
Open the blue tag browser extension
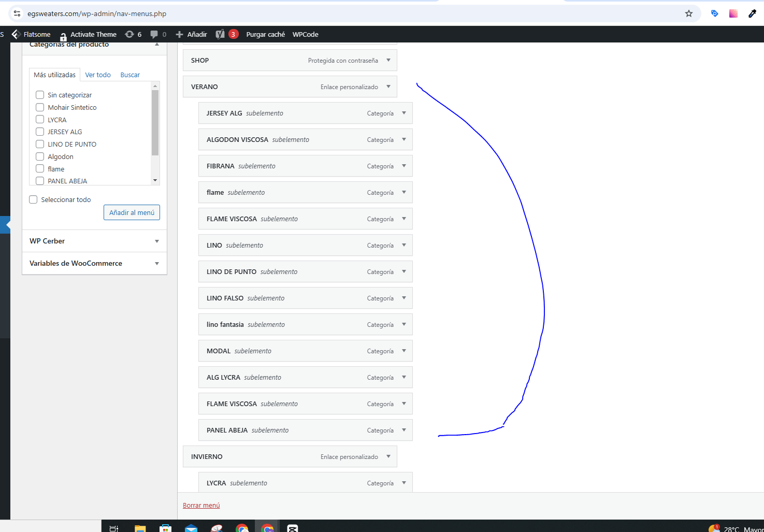click(x=714, y=13)
